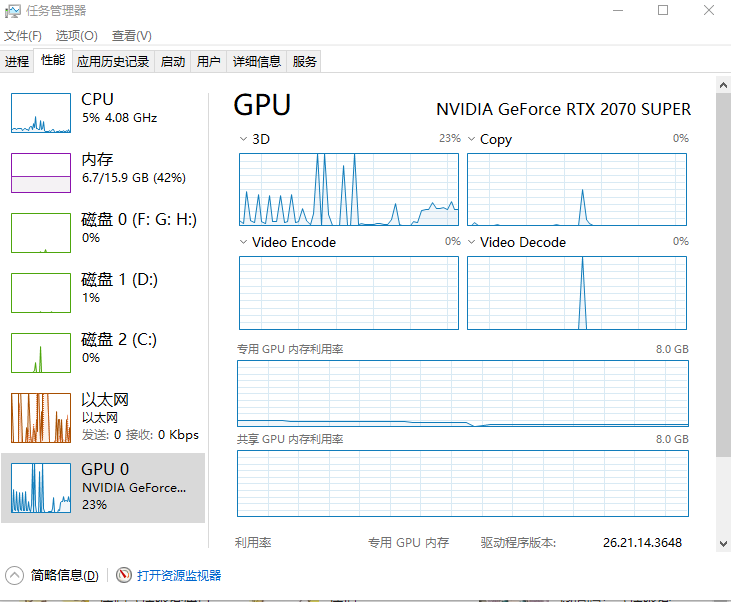Close the Task Manager window

pos(709,10)
